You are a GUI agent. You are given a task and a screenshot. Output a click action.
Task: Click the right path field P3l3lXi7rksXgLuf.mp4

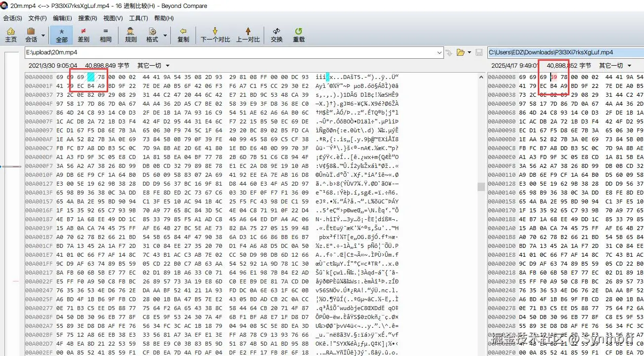pyautogui.click(x=565, y=52)
